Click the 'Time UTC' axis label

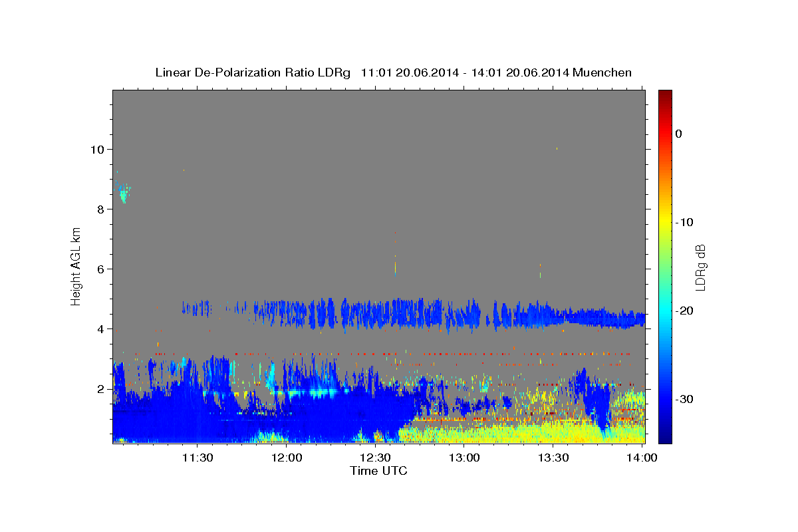[x=378, y=471]
